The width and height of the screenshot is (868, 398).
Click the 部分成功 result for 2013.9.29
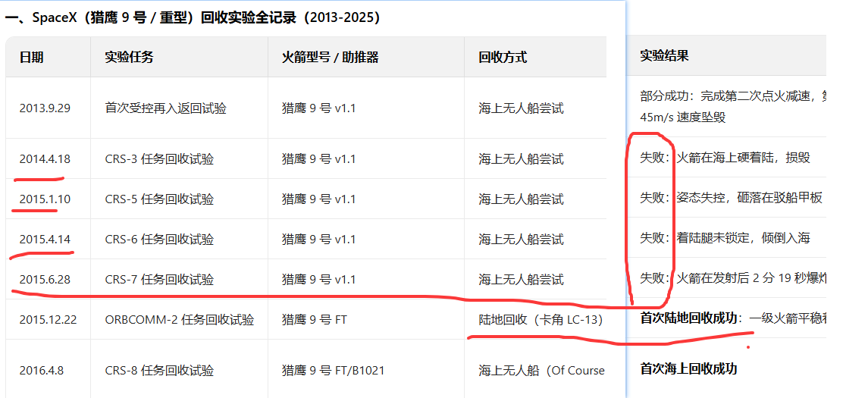tap(732, 107)
